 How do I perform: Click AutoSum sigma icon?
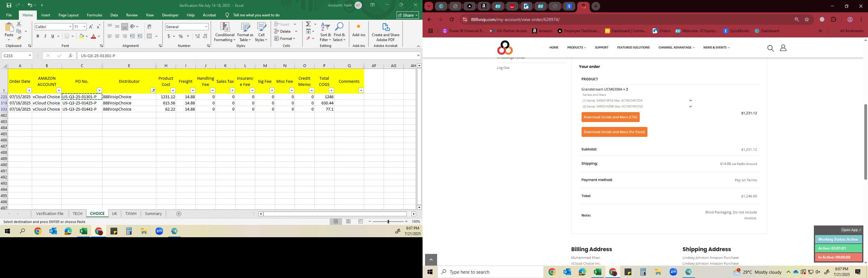click(308, 24)
